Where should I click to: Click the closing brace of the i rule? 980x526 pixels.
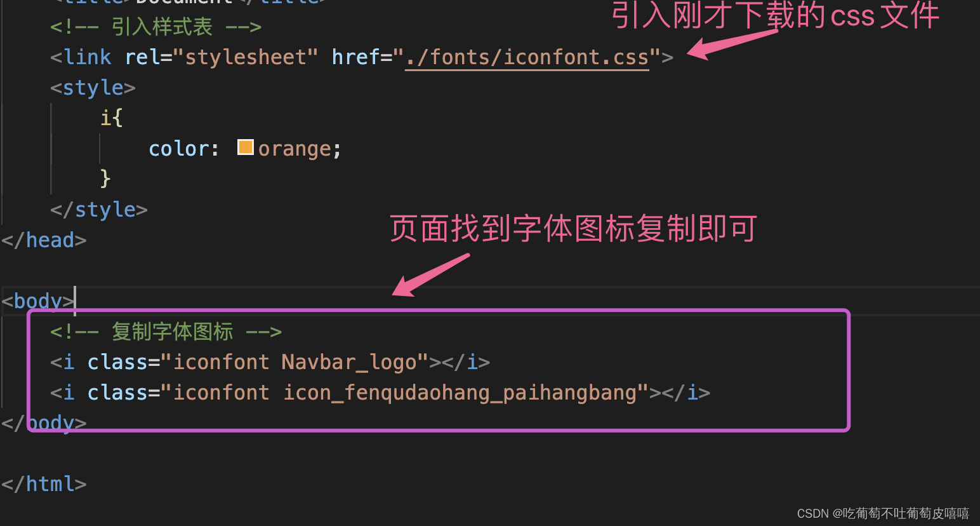pyautogui.click(x=105, y=179)
